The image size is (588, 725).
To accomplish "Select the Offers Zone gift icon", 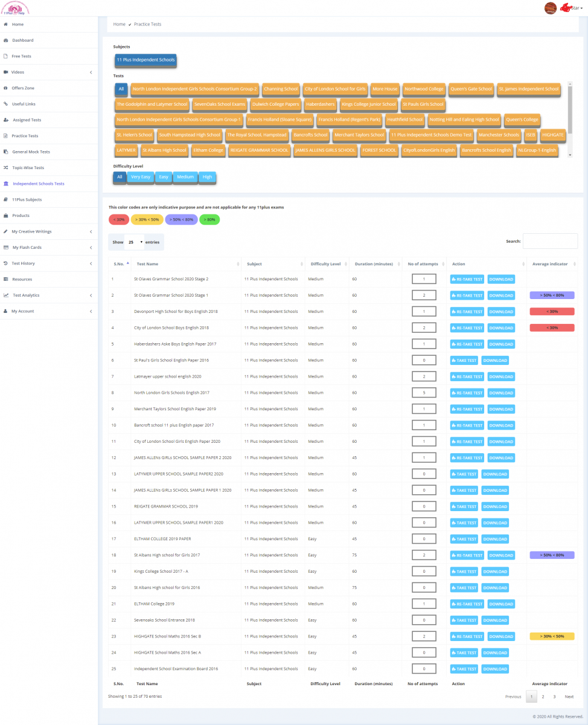I will (x=6, y=88).
